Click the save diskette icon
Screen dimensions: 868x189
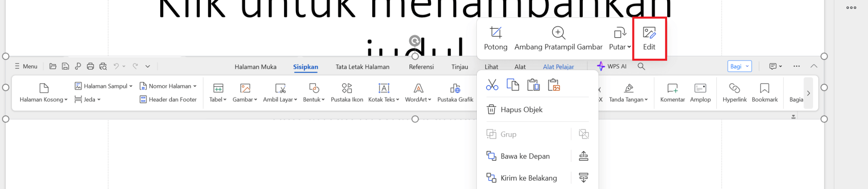click(65, 66)
